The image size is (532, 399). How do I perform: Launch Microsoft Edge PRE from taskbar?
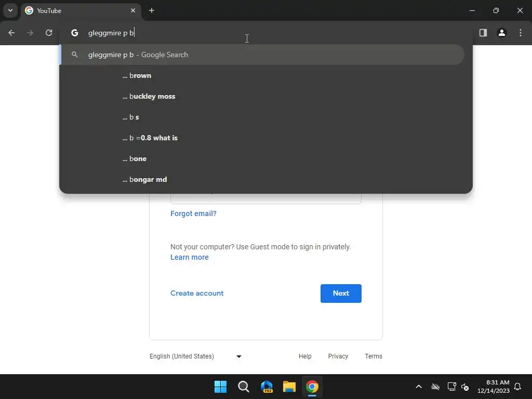click(267, 387)
